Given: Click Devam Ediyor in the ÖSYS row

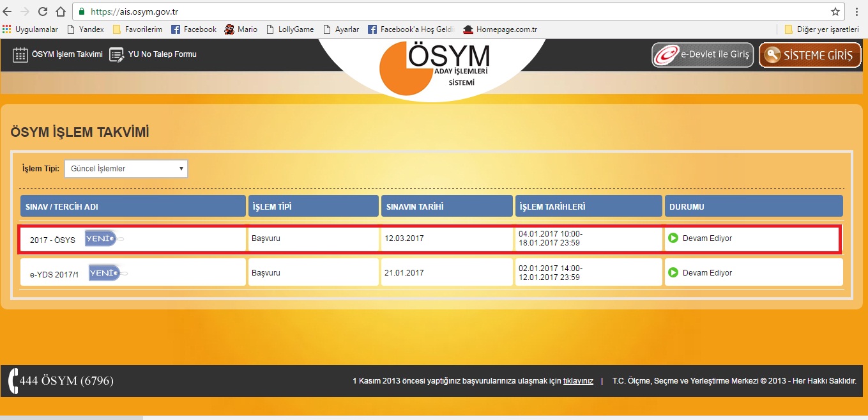Looking at the screenshot, I should click(707, 238).
